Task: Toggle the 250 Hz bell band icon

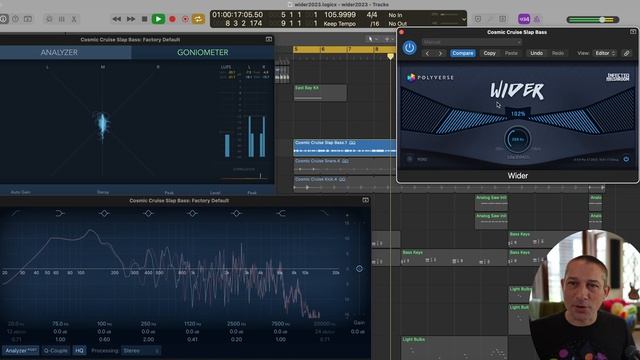Action: pyautogui.click(x=148, y=213)
